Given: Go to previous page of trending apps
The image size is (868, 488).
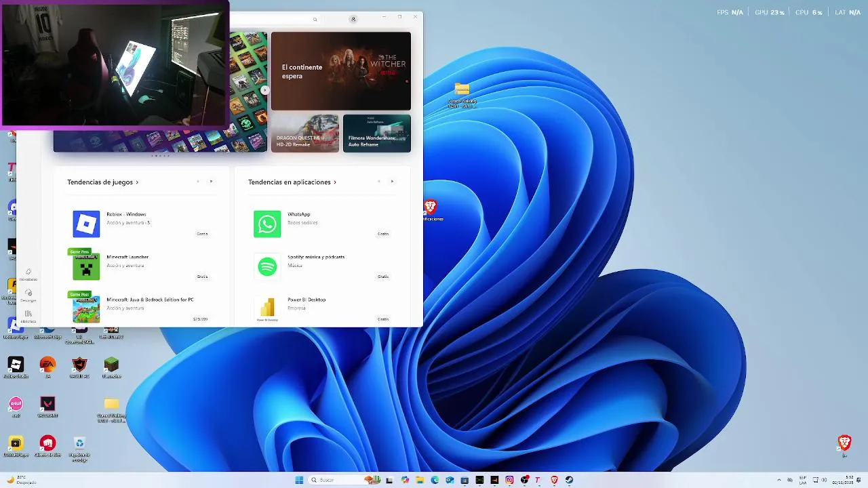Looking at the screenshot, I should click(379, 181).
